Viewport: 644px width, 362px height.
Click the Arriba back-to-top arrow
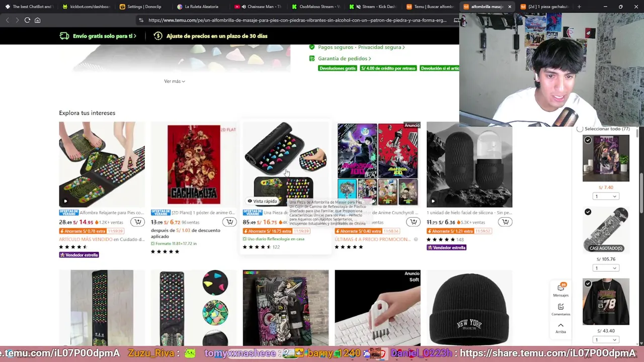coord(560,328)
